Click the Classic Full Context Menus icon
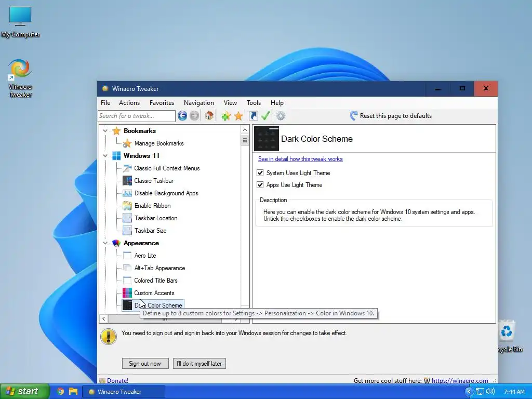 127,168
